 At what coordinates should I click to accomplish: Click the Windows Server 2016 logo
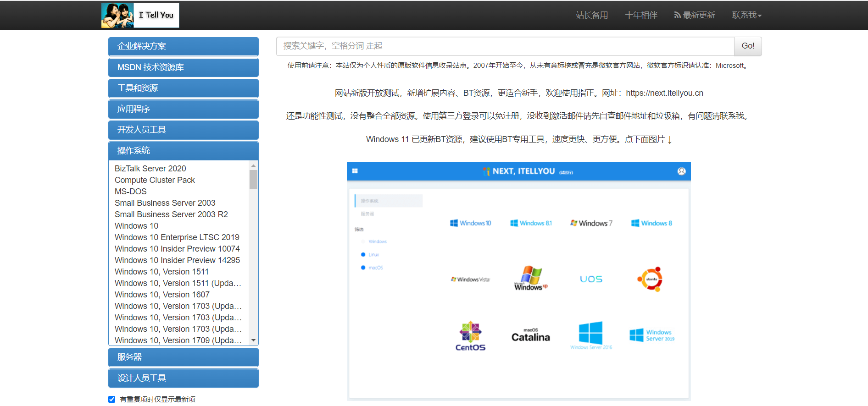[x=591, y=335]
